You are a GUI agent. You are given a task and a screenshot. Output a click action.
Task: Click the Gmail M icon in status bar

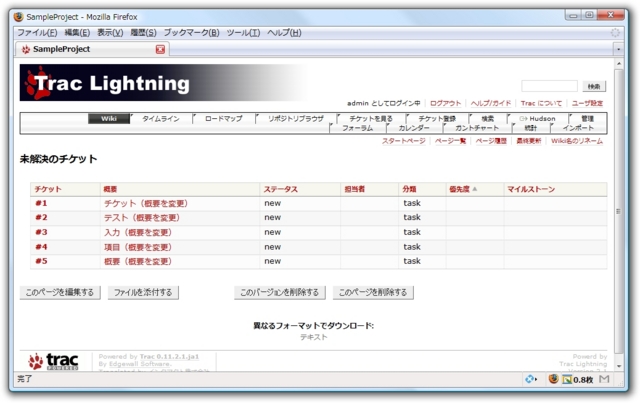tap(604, 379)
